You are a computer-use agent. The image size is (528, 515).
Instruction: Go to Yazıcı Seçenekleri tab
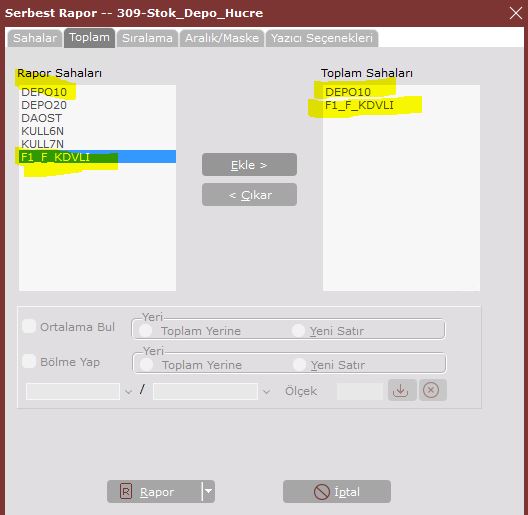click(322, 38)
